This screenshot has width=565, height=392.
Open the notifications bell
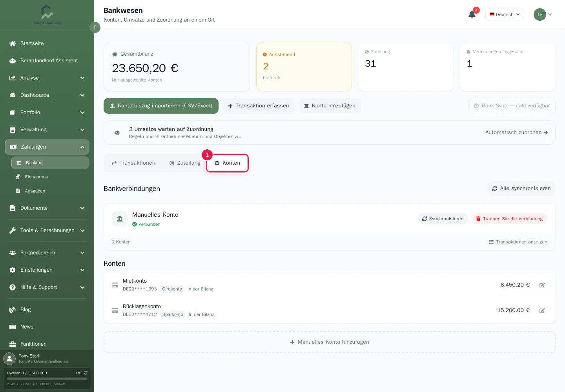(x=472, y=15)
